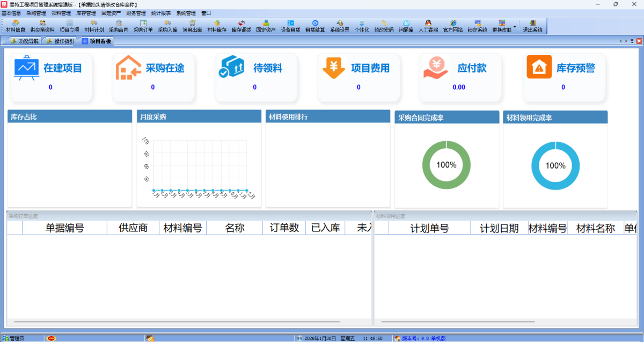This screenshot has width=644, height=342.
Task: Open the 在建项目 dashboard card
Action: [51, 77]
